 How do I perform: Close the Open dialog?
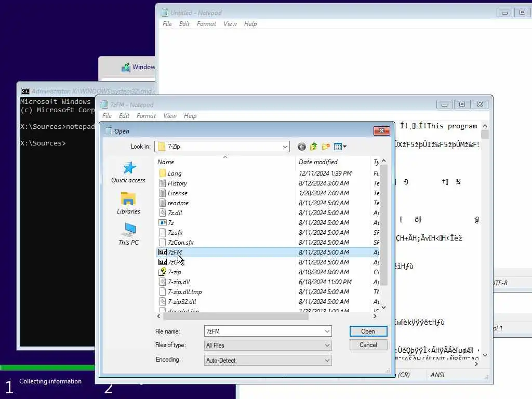(x=382, y=130)
